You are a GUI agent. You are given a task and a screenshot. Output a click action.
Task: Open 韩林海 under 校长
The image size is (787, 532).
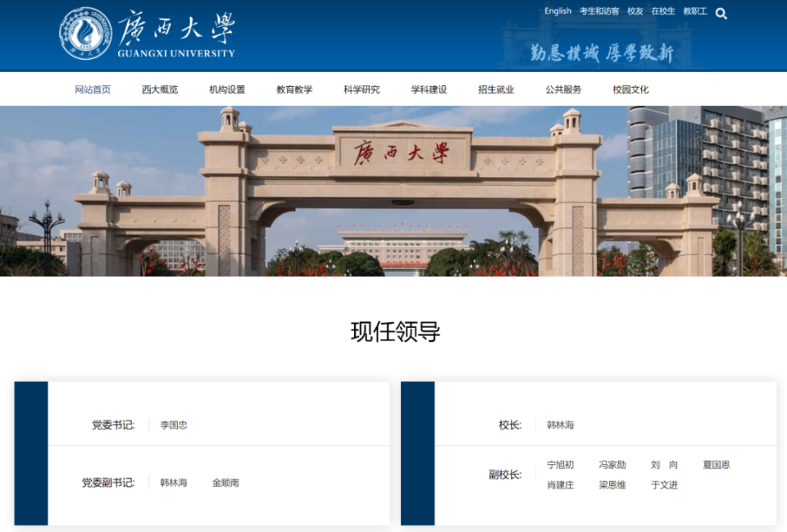[x=561, y=425]
